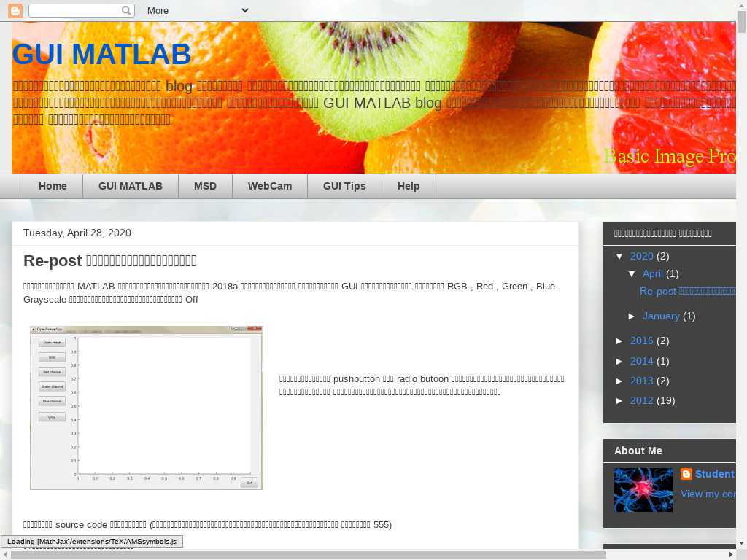
Task: Open the More dropdown menu
Action: coord(197,10)
